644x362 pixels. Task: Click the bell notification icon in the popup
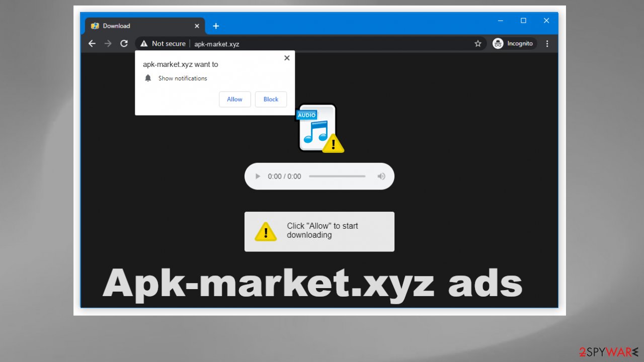[148, 78]
